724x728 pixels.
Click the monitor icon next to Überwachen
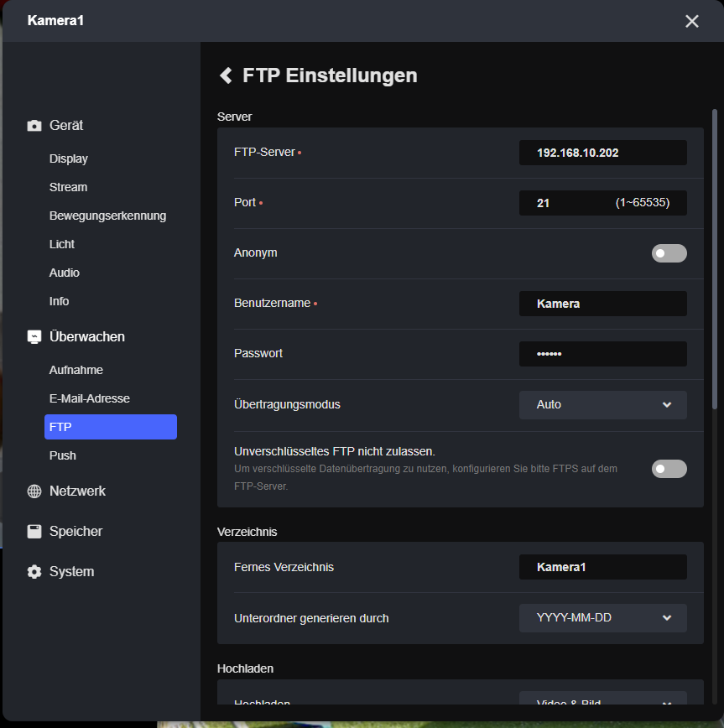(x=34, y=337)
